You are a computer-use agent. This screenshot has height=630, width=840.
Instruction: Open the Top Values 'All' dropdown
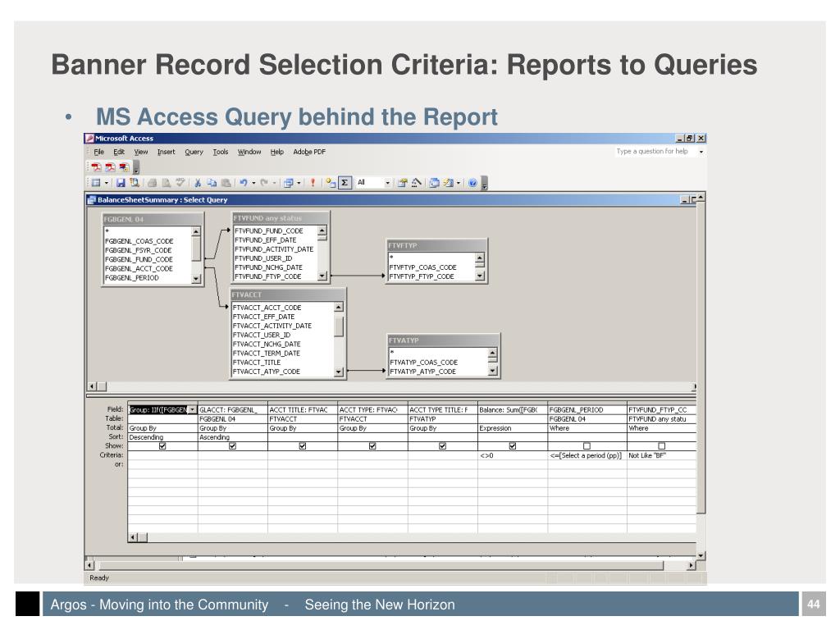[387, 183]
